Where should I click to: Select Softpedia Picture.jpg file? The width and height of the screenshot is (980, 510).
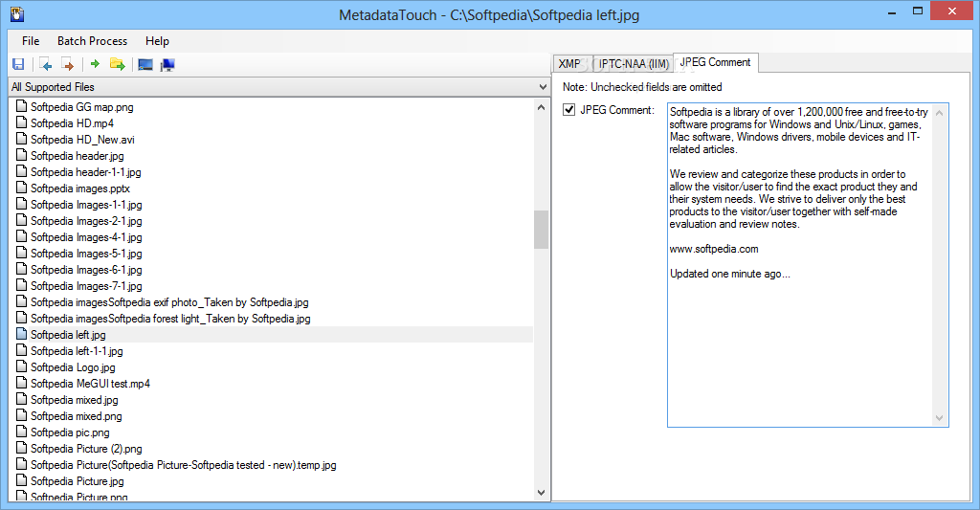(x=78, y=480)
